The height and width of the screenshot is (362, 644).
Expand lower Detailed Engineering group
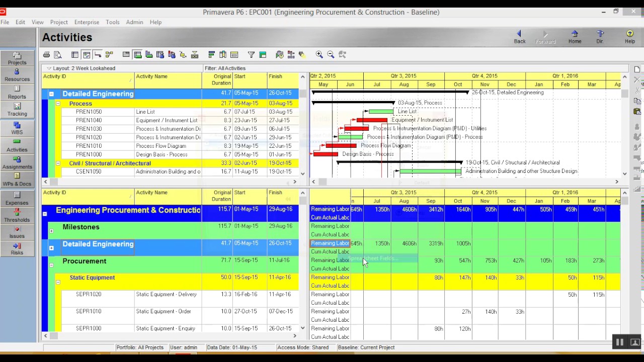[x=51, y=248]
